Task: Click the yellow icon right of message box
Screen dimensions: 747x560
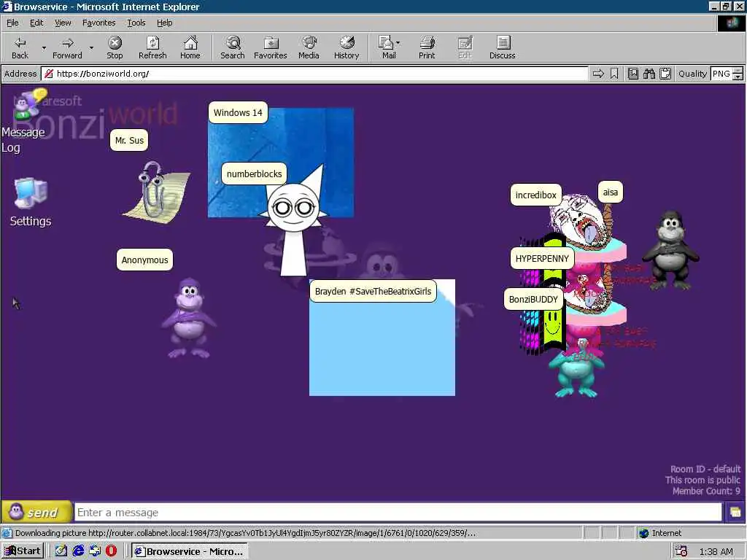Action: [x=735, y=513]
